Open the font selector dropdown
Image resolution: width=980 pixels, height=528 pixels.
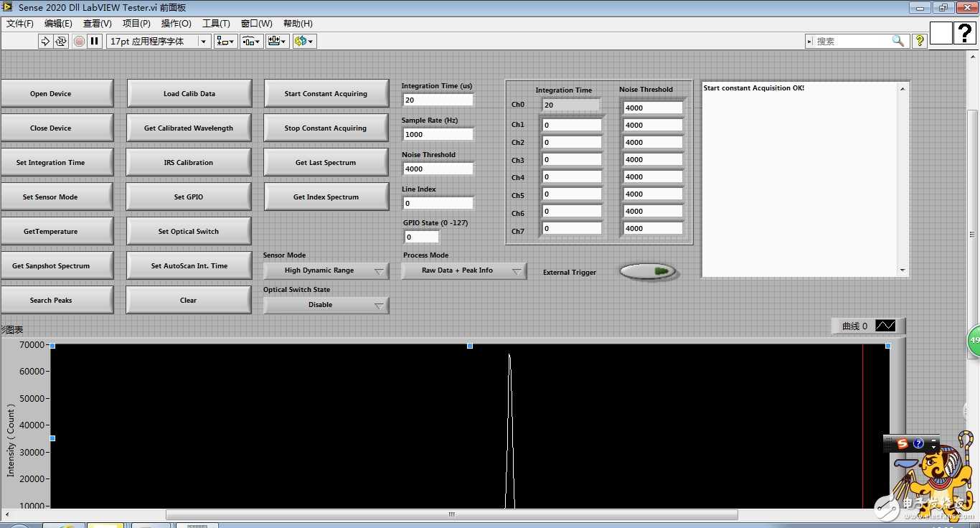159,42
